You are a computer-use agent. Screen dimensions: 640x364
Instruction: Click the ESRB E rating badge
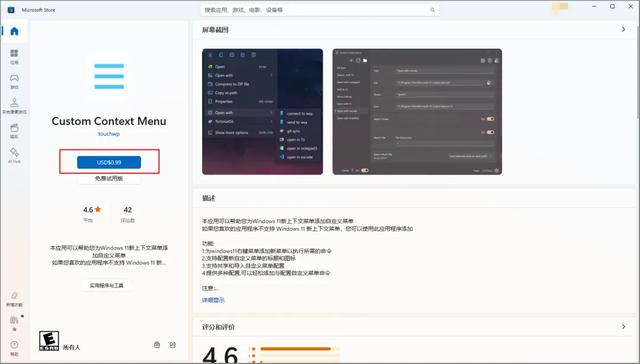pos(49,341)
